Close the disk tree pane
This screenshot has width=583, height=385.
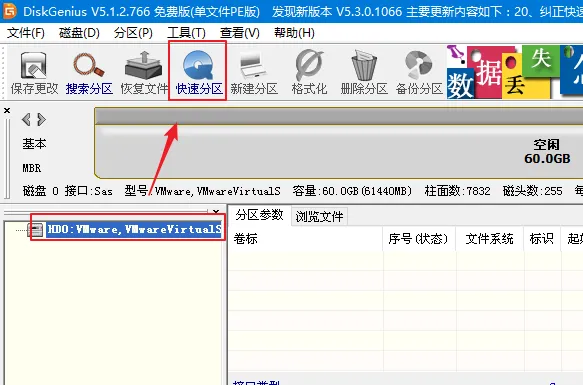coord(216,212)
